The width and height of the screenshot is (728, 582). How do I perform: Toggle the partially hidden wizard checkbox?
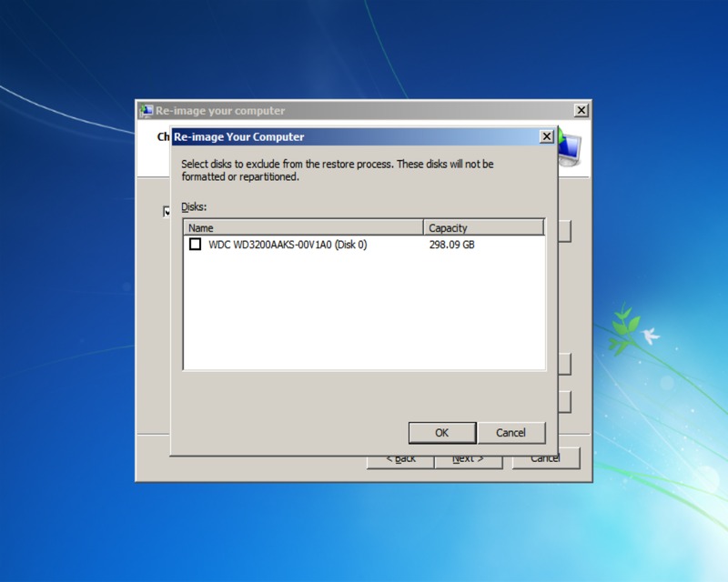tap(167, 211)
